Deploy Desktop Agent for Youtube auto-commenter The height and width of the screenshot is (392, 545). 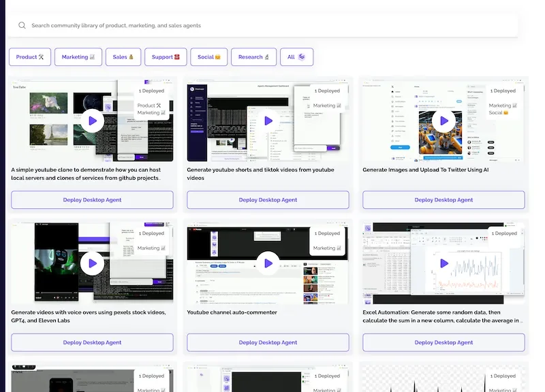268,343
